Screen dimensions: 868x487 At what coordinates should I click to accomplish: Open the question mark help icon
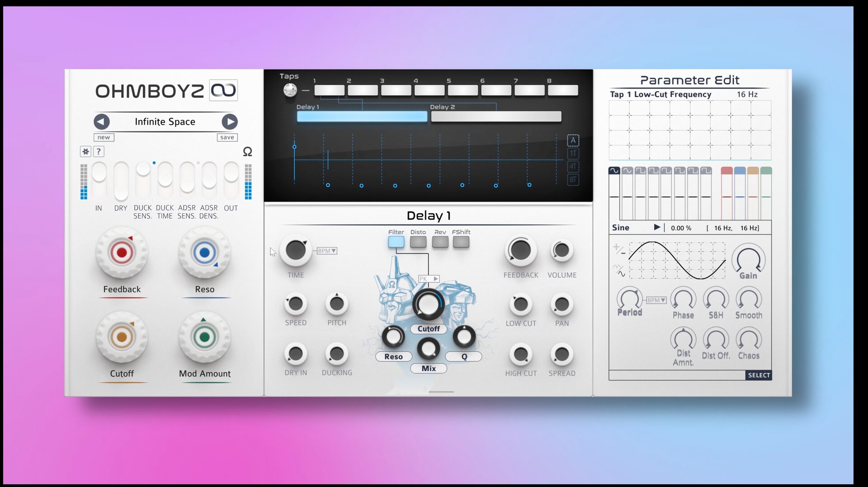coord(99,151)
